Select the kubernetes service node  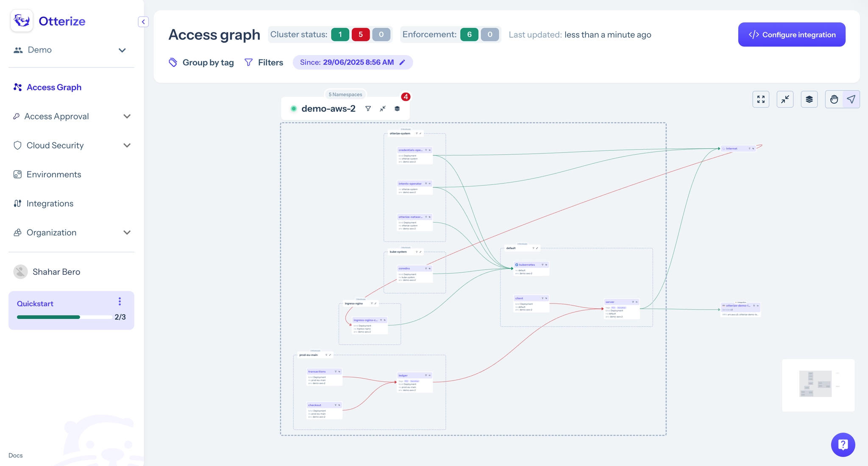pos(531,269)
